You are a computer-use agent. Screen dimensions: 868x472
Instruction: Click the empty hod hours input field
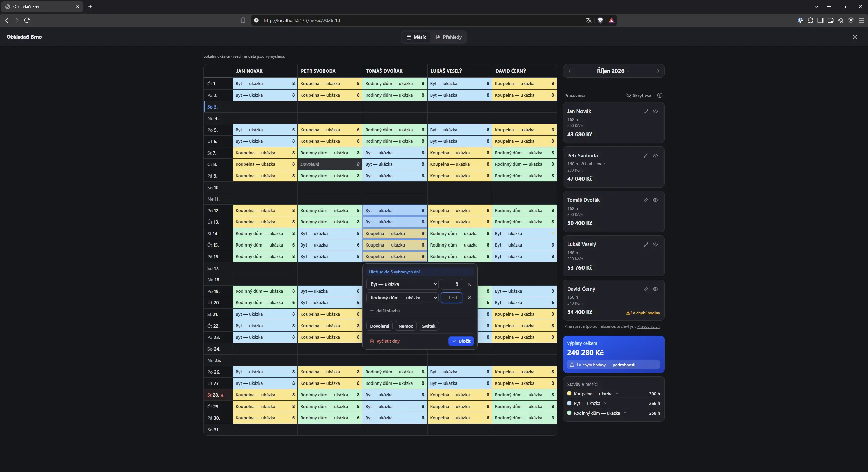pyautogui.click(x=451, y=298)
